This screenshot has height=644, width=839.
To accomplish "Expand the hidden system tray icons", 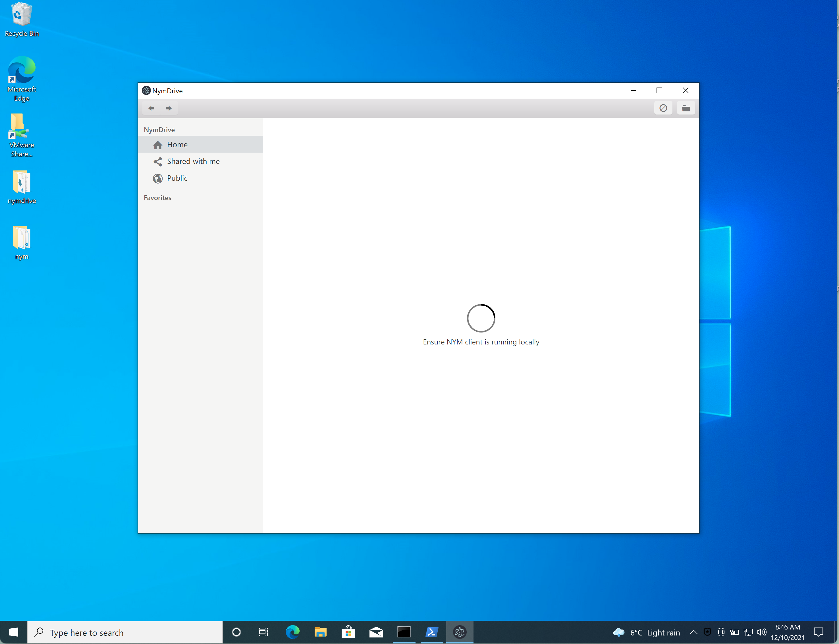I will pyautogui.click(x=693, y=632).
